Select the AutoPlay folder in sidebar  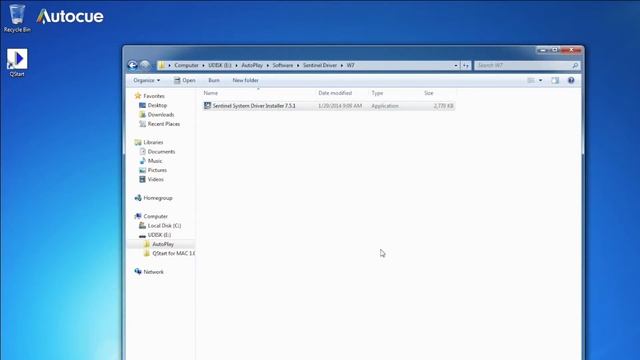point(163,244)
